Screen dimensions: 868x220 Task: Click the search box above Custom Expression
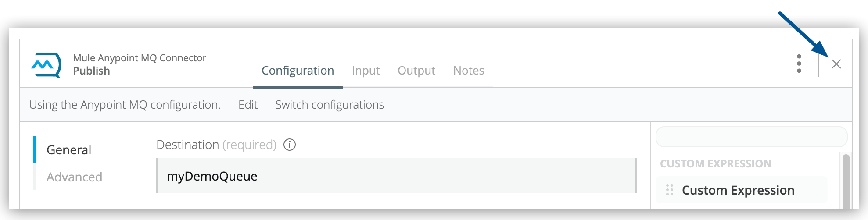751,137
